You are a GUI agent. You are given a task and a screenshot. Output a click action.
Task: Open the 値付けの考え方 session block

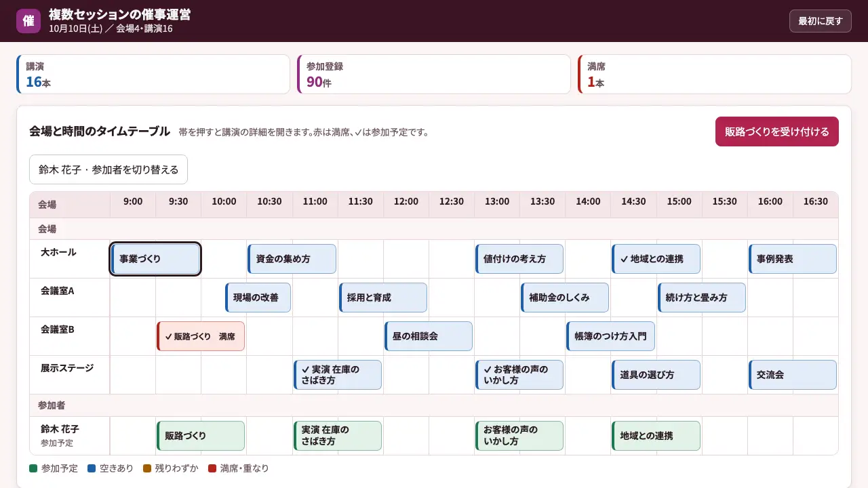click(x=519, y=259)
